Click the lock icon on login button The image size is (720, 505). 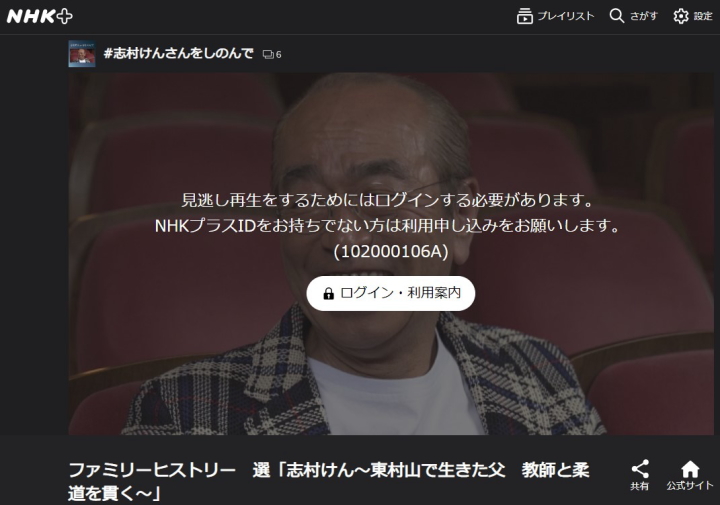tap(328, 293)
